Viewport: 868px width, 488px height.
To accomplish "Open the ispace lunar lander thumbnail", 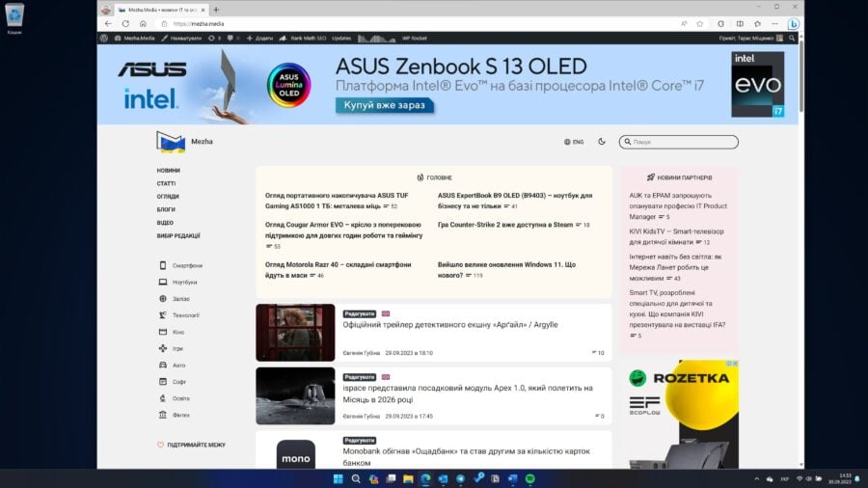I will (295, 396).
